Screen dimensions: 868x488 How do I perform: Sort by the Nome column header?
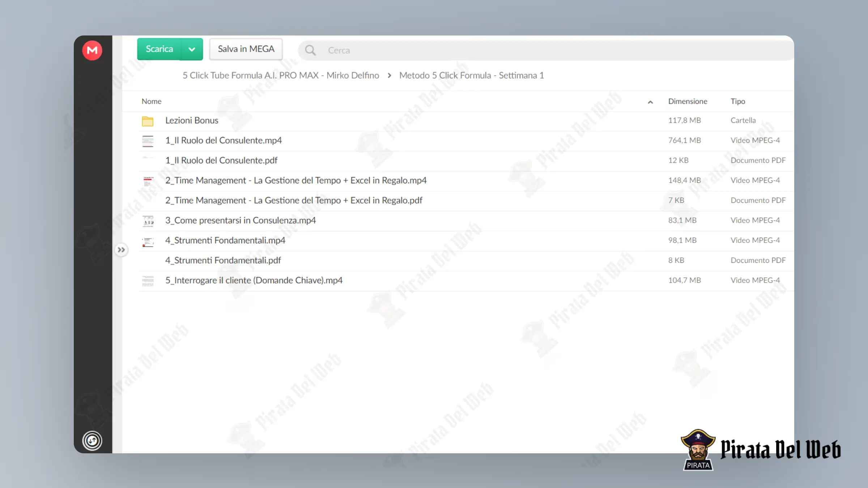151,101
